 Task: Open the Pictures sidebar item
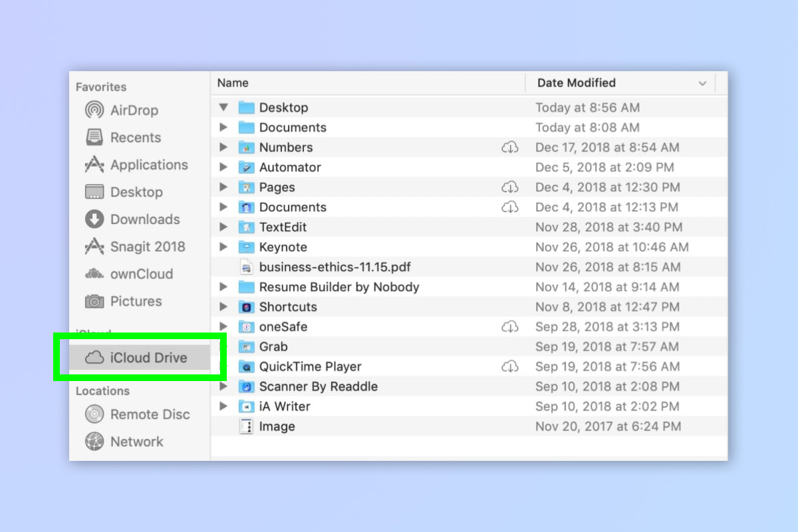135,301
